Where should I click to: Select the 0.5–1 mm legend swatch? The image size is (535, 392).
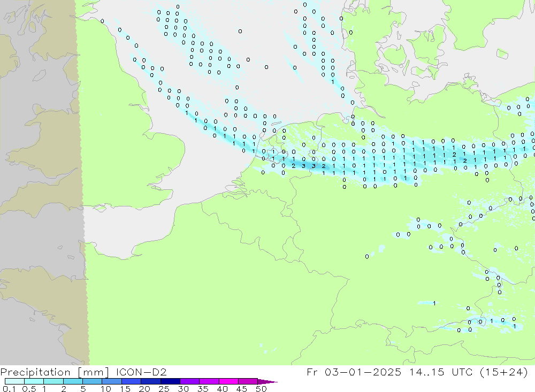(34, 381)
